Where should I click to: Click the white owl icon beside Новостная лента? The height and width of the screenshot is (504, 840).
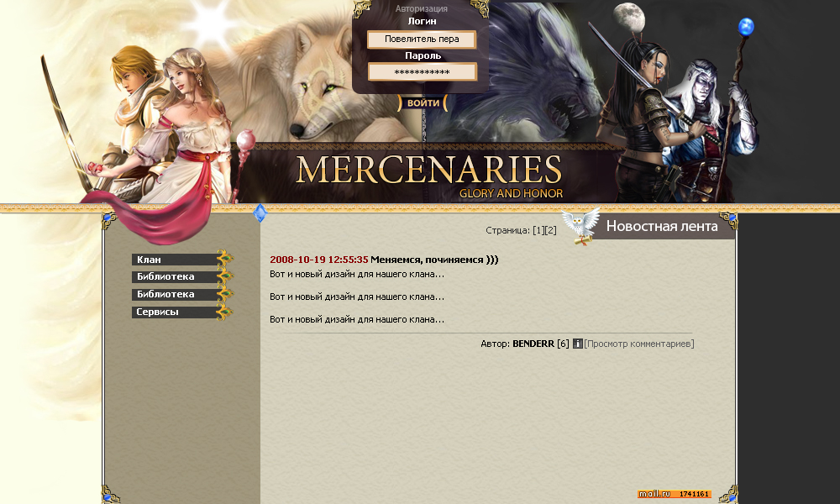tap(580, 226)
